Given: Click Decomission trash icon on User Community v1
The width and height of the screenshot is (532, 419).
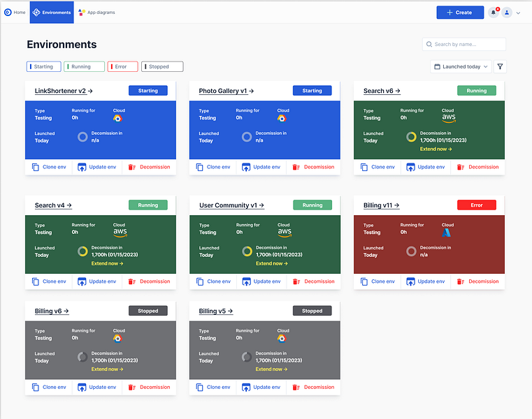Looking at the screenshot, I should [x=296, y=281].
